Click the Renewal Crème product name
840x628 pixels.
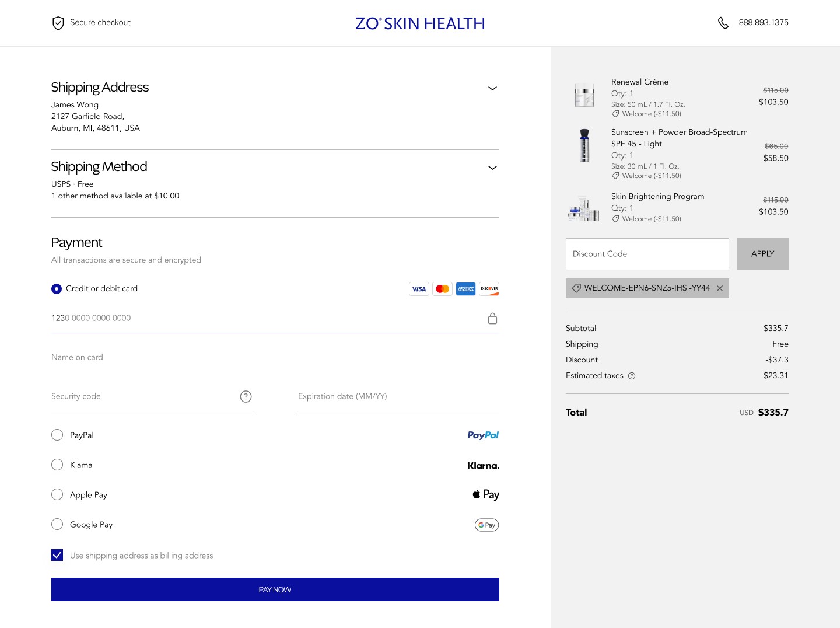pos(640,82)
